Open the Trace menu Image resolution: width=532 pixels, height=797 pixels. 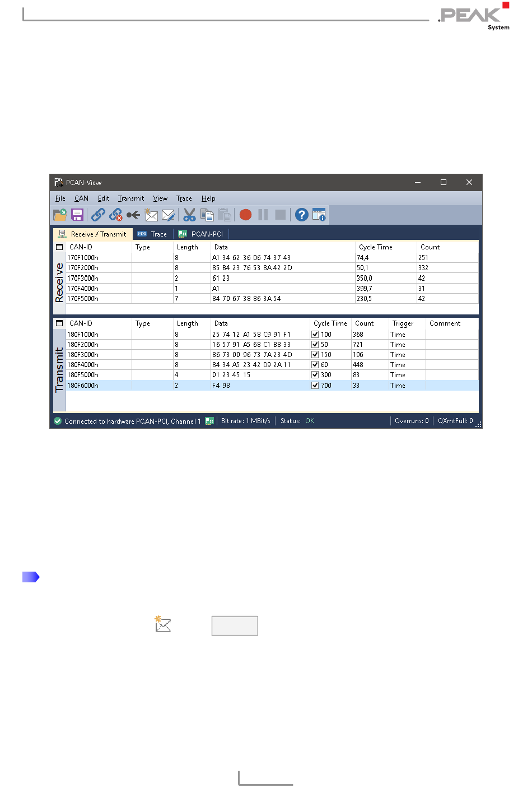[x=184, y=198]
